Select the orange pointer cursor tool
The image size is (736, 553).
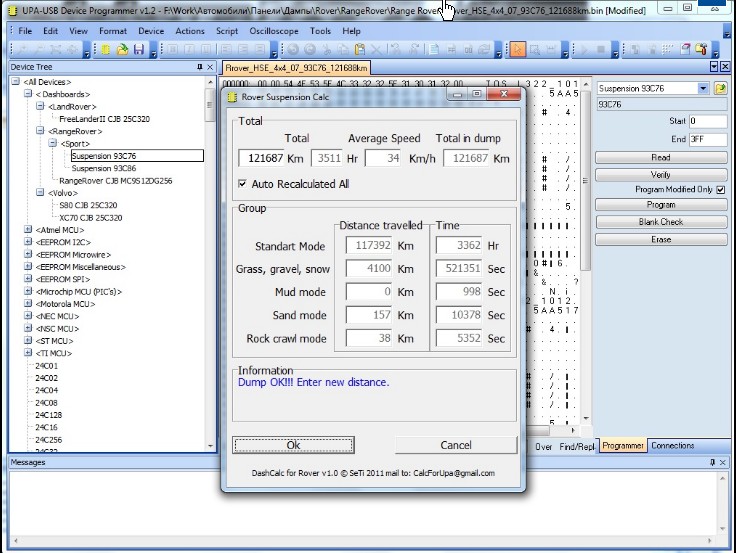517,49
